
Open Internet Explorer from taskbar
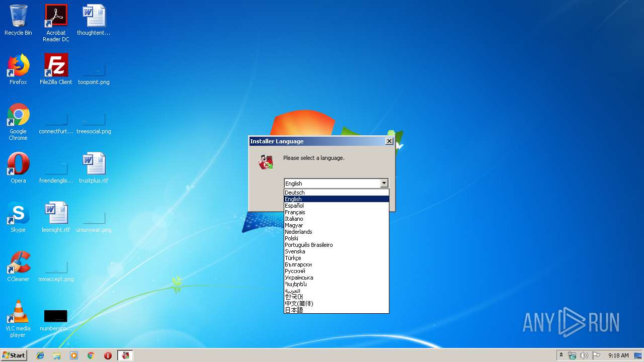pos(40,355)
